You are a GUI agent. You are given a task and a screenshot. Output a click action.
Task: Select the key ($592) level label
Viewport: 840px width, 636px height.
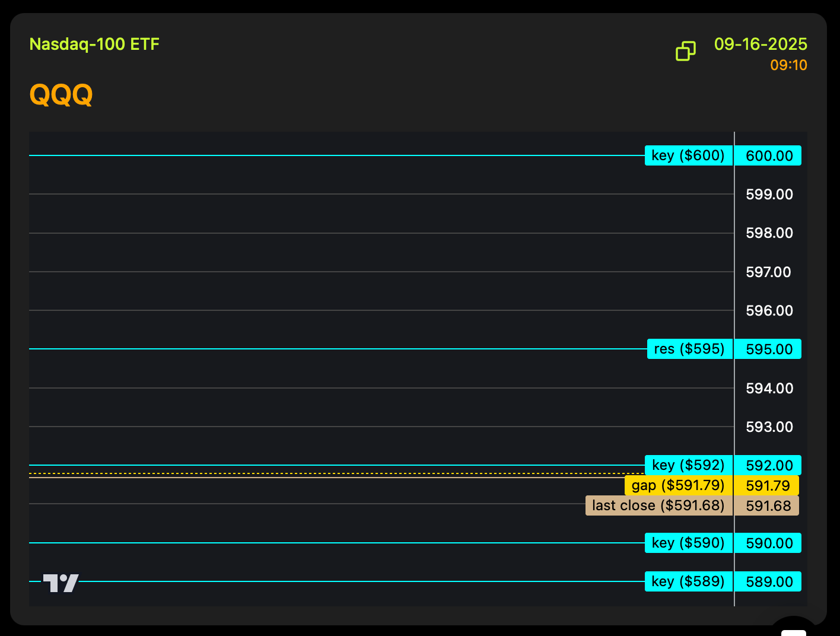coord(689,465)
